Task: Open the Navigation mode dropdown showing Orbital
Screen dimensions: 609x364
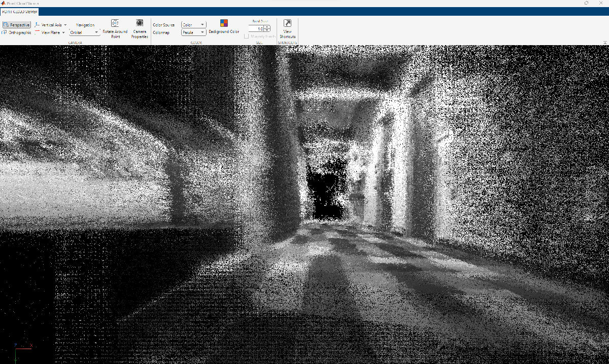Action: (x=84, y=32)
